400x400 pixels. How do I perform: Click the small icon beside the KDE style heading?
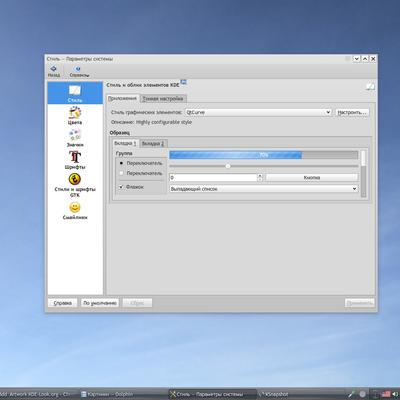(184, 82)
